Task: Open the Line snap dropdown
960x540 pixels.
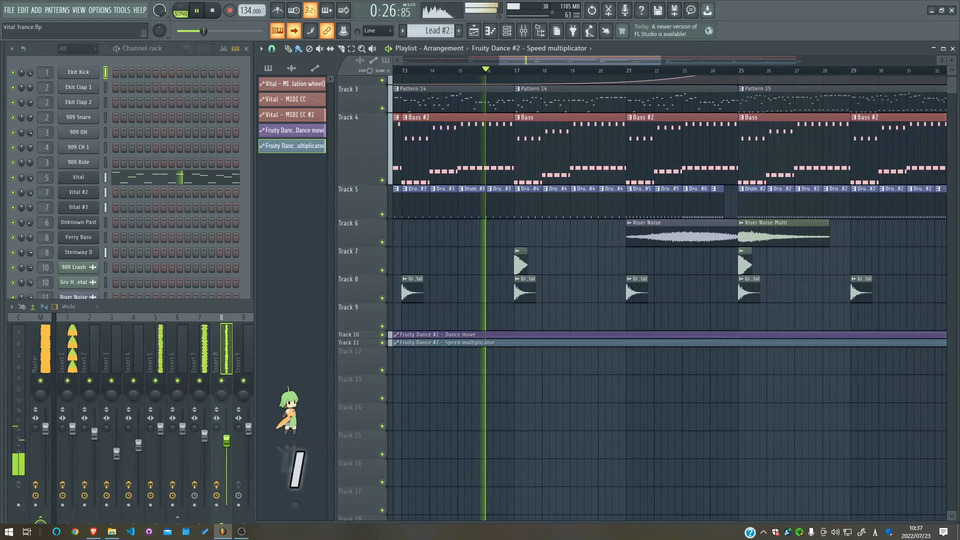Action: tap(378, 30)
